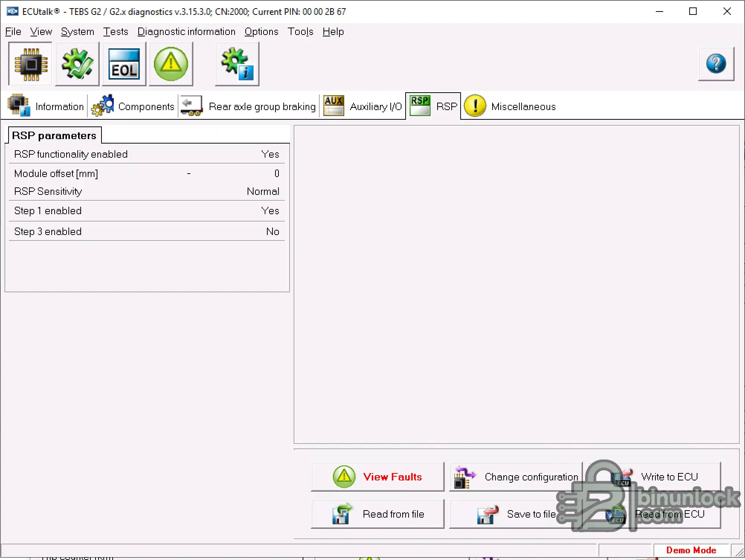This screenshot has width=745, height=560.
Task: Click the AUX icon on Auxiliary I/O tab
Action: click(x=333, y=106)
